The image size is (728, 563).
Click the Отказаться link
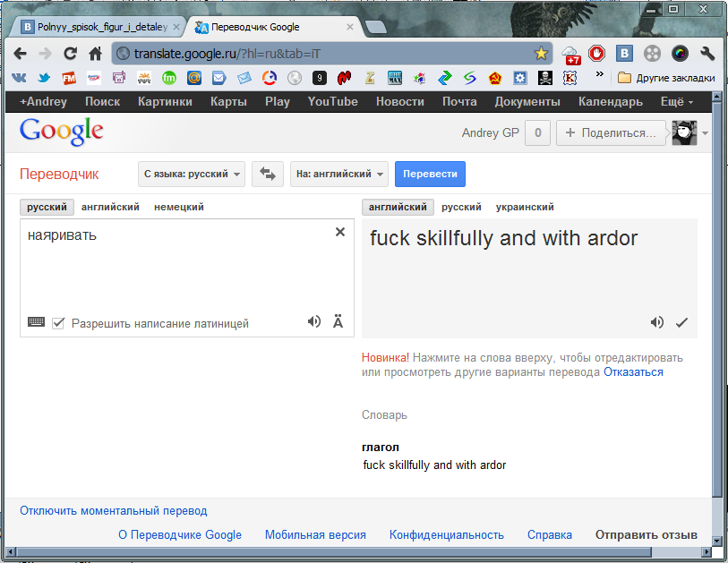coord(633,372)
